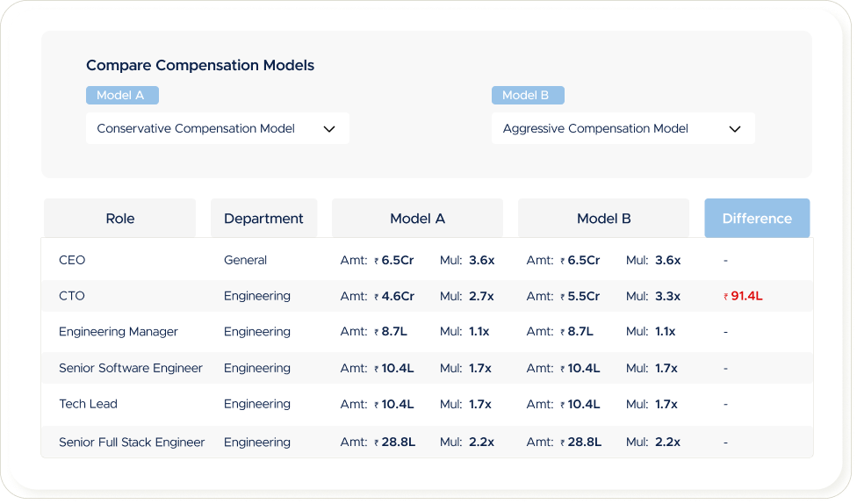Viewport: 857px width, 504px height.
Task: Select the Tech Lead row
Action: [88, 404]
